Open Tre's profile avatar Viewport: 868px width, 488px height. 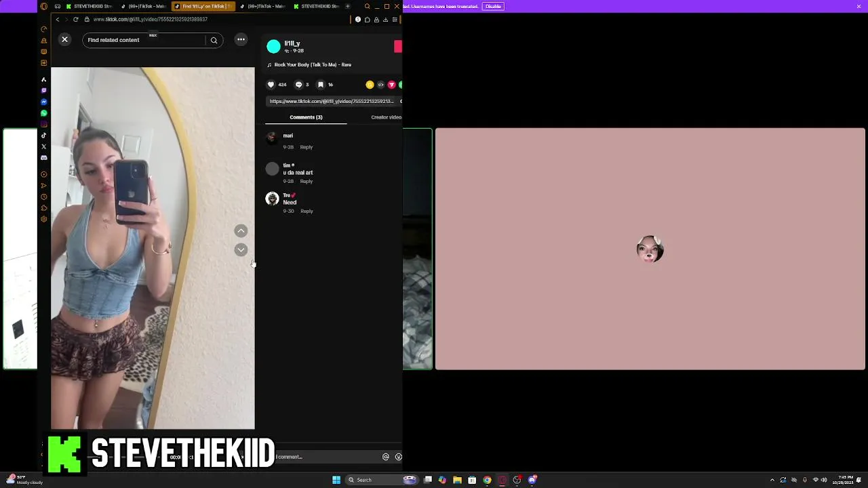click(272, 199)
